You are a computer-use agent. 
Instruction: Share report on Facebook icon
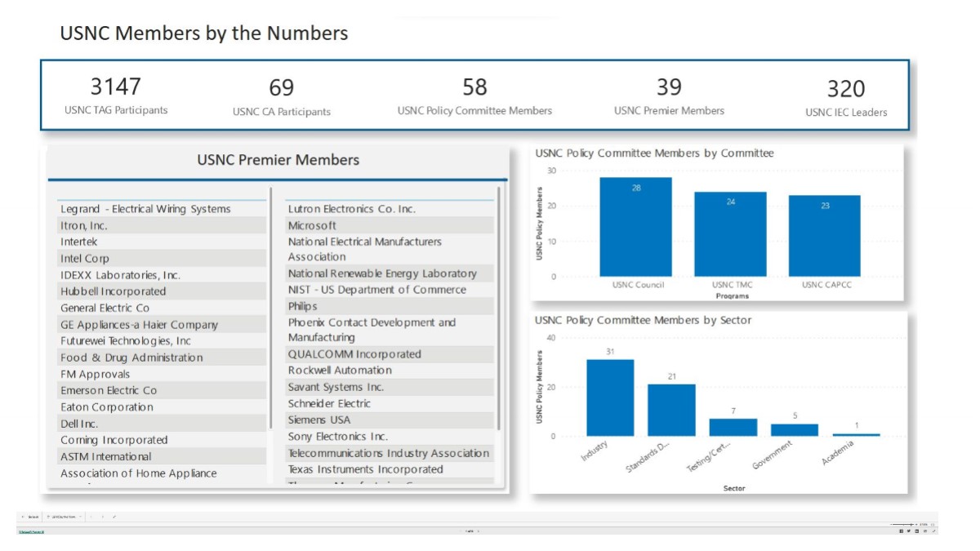901,531
